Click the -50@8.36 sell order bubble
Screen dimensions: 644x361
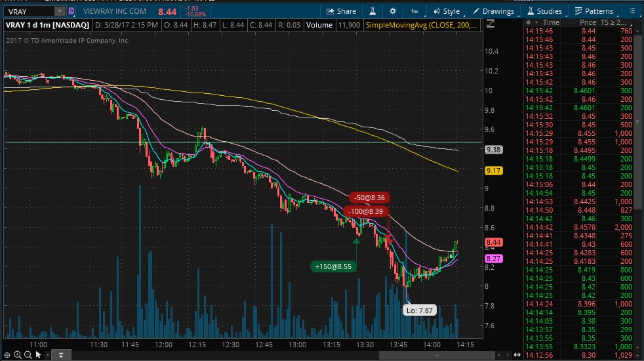coord(369,198)
